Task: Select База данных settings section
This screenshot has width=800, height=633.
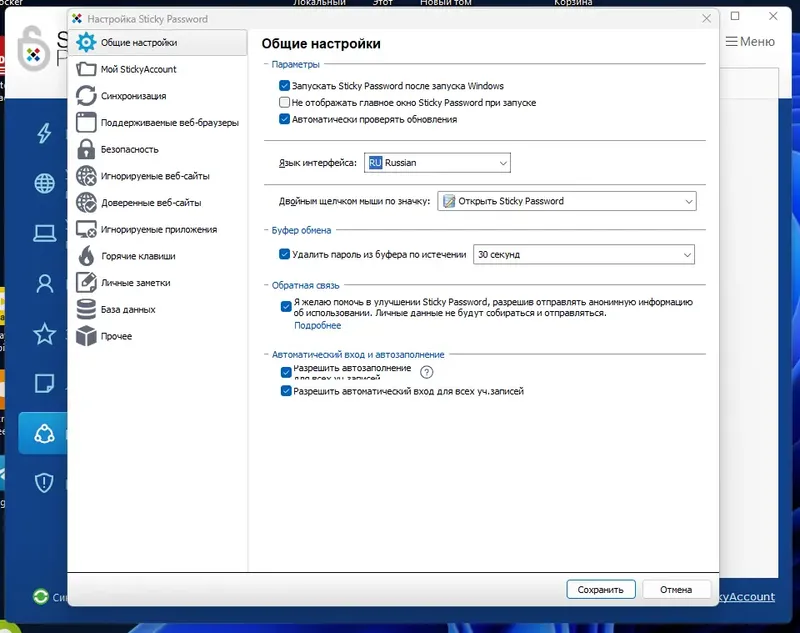Action: [158, 309]
